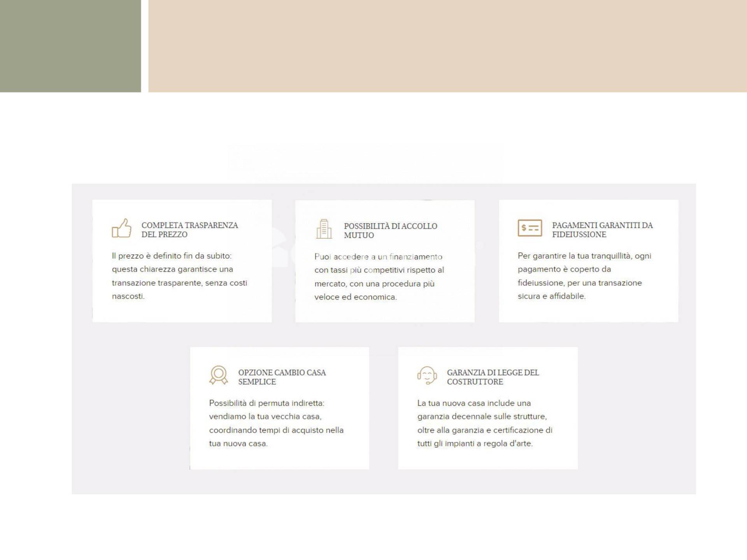
Task: Click the award ribbon badge icon
Action: [x=218, y=375]
